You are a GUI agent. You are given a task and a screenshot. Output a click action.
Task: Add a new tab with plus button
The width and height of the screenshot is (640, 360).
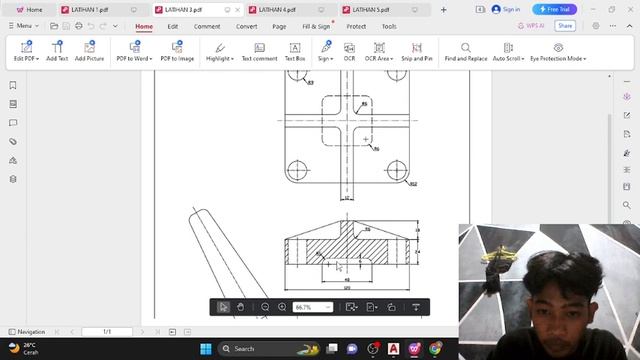443,9
